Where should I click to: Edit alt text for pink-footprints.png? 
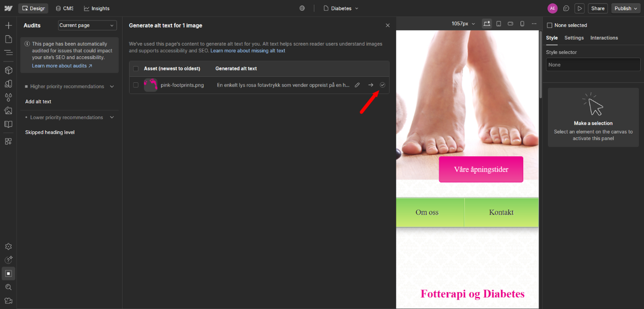[x=357, y=85]
